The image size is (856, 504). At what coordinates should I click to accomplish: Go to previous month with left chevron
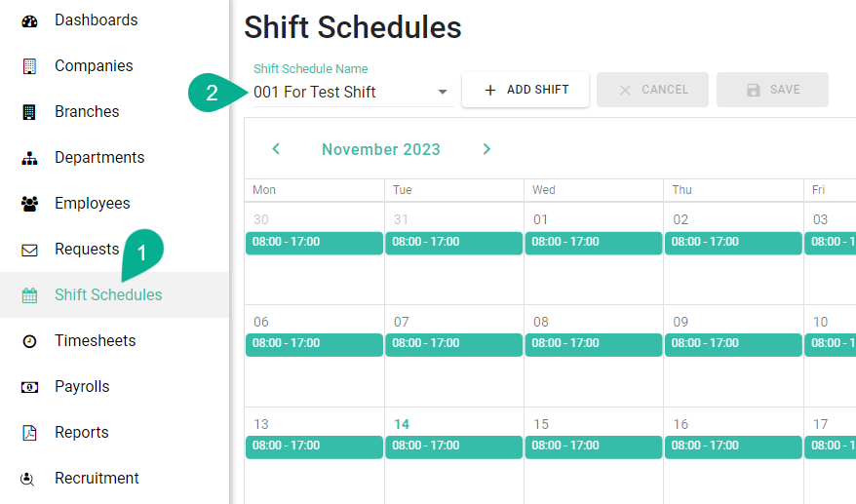276,149
